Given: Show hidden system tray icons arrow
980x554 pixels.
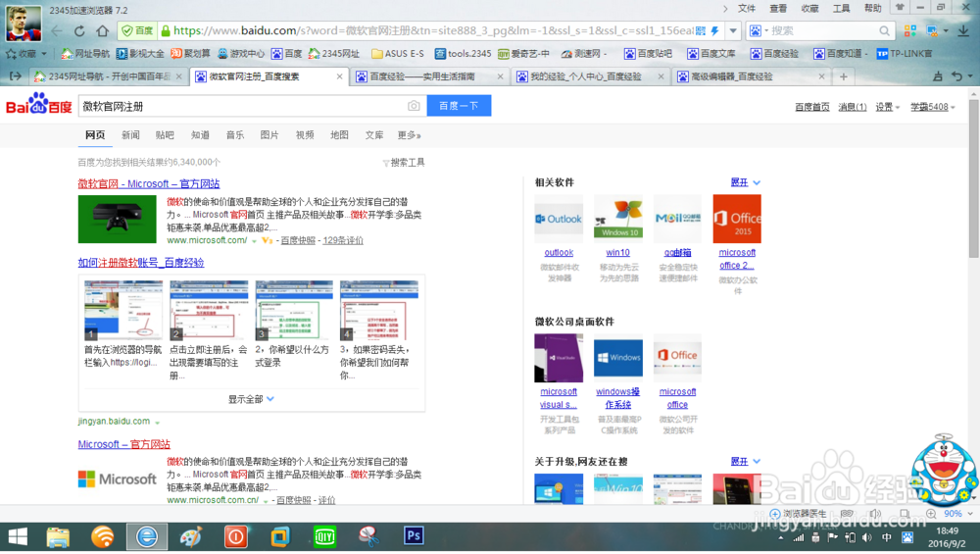Looking at the screenshot, I should tap(781, 537).
